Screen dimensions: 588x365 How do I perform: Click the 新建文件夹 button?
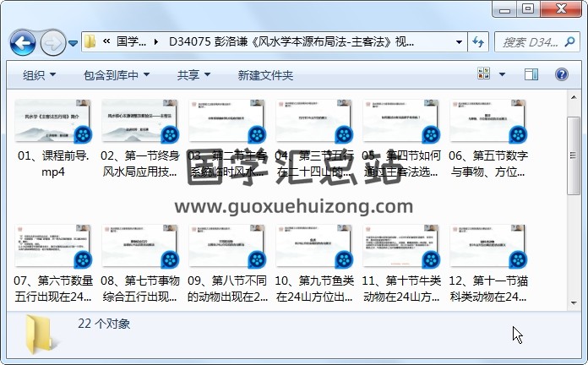265,75
